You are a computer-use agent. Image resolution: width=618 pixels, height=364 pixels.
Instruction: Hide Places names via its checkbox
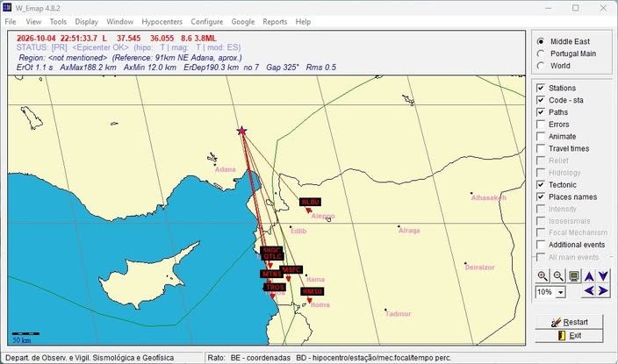[541, 197]
